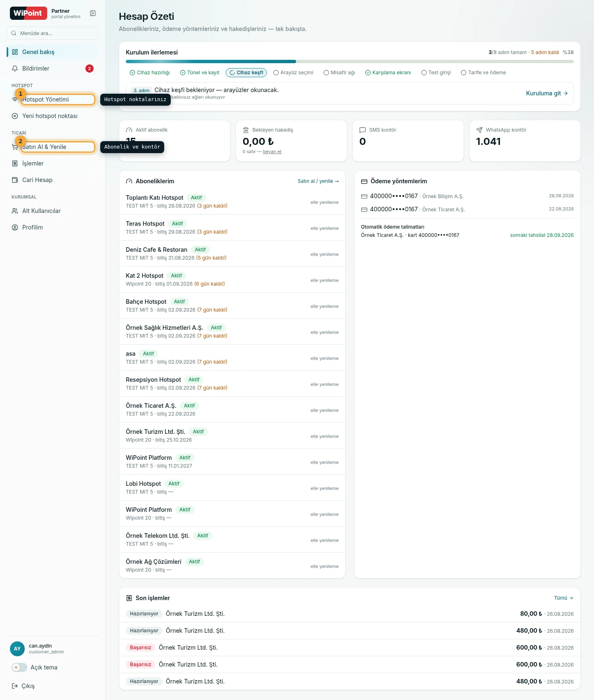
Task: Click the profile icon beside Profilim
Action: pyautogui.click(x=15, y=227)
